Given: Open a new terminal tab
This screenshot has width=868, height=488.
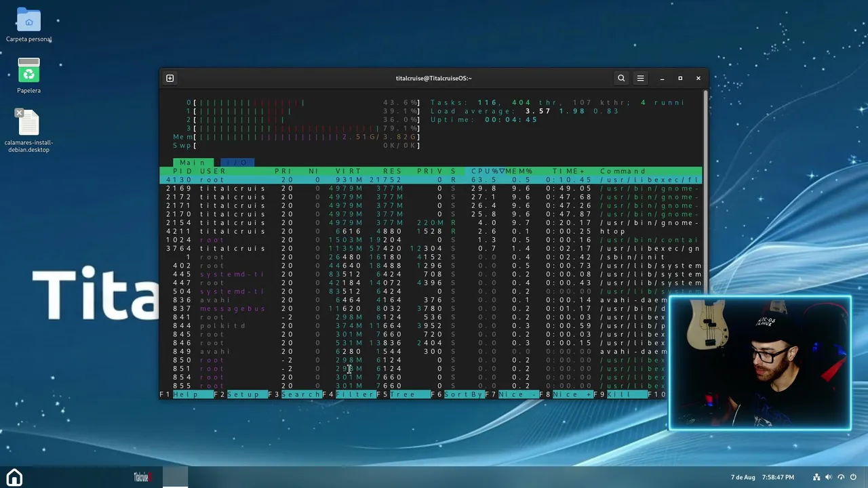Looking at the screenshot, I should (170, 78).
